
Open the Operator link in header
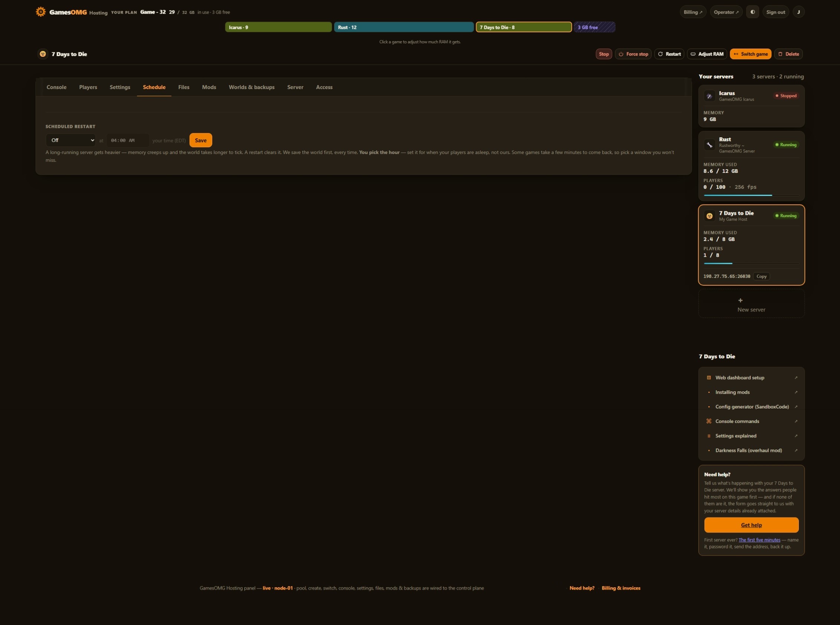(726, 12)
